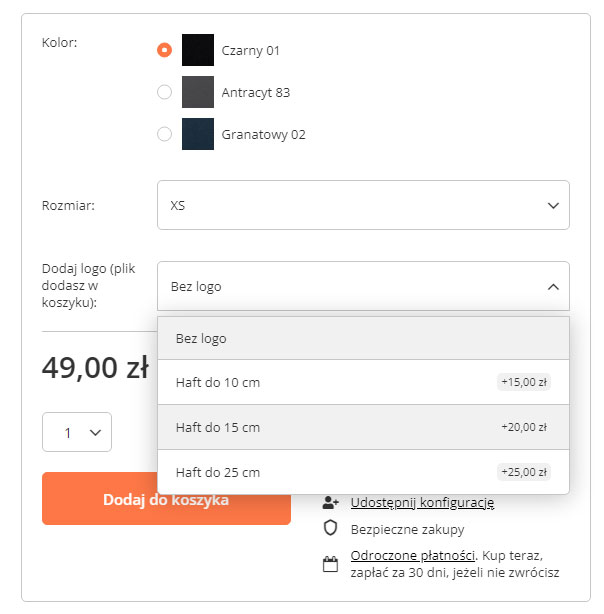The height and width of the screenshot is (614, 604).
Task: Click the secure shopping shield icon
Action: pos(331,529)
